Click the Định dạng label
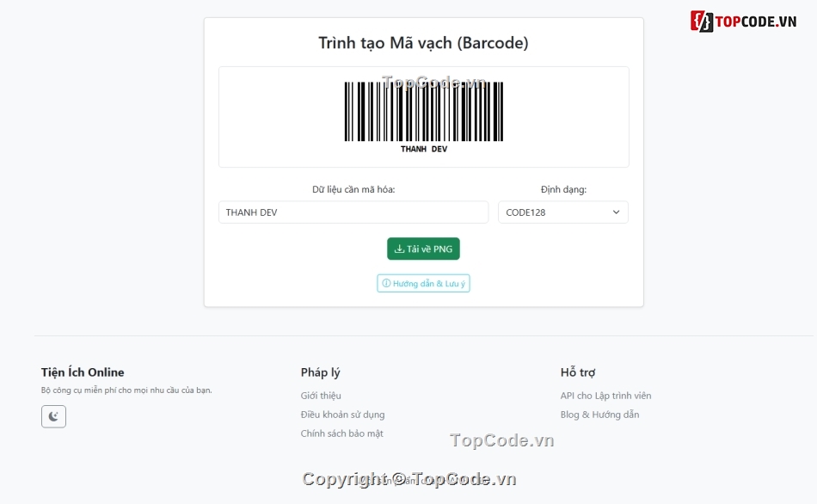The width and height of the screenshot is (817, 504). (x=563, y=189)
